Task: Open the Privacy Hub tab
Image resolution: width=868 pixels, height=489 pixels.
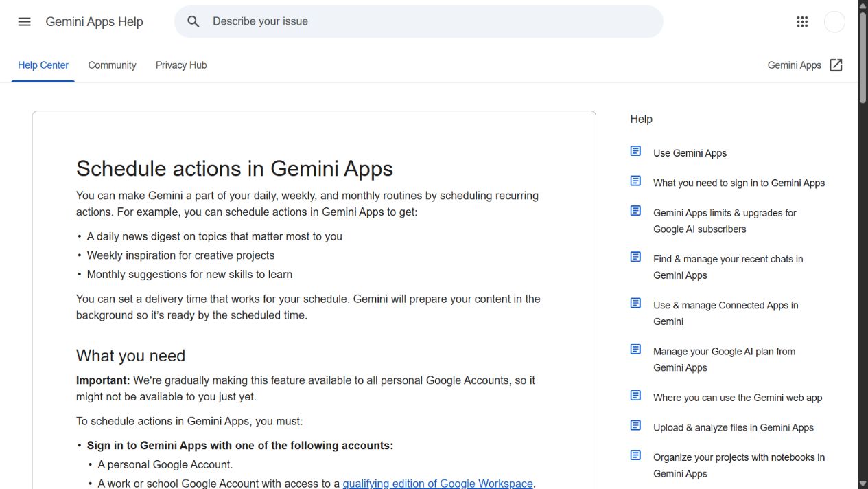Action: (x=181, y=65)
